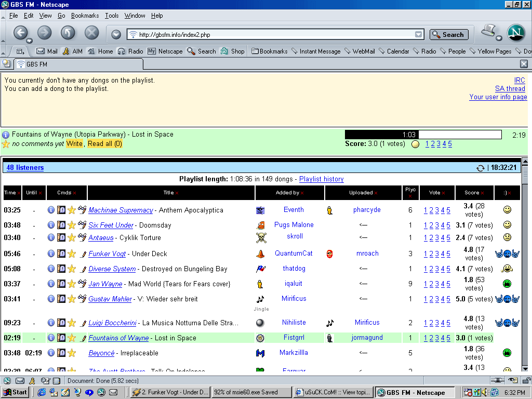
Task: Open the IRC link
Action: [520, 81]
